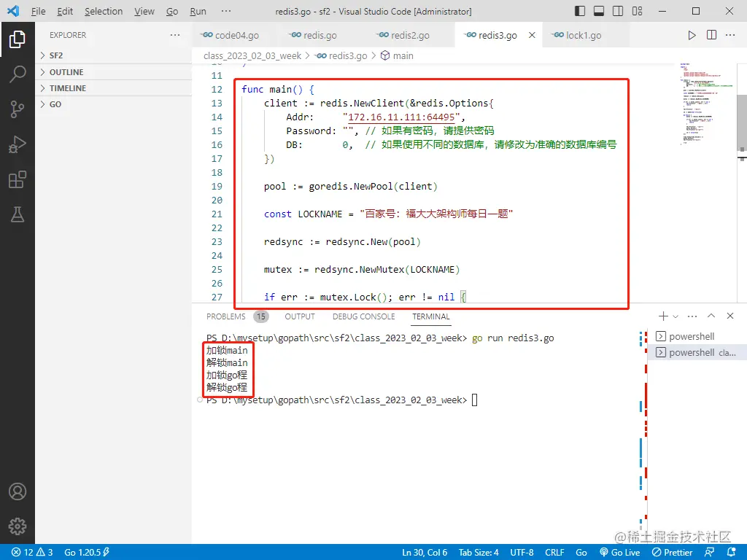Split the editor right

tap(711, 35)
